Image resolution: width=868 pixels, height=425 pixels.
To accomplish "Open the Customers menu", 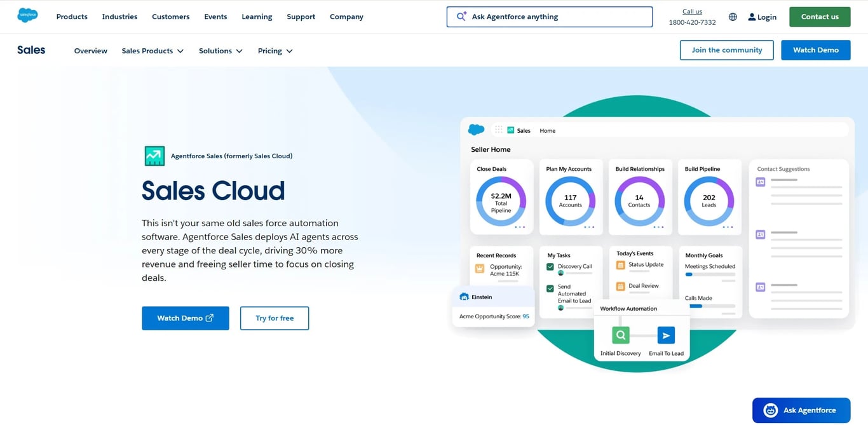I will tap(170, 17).
